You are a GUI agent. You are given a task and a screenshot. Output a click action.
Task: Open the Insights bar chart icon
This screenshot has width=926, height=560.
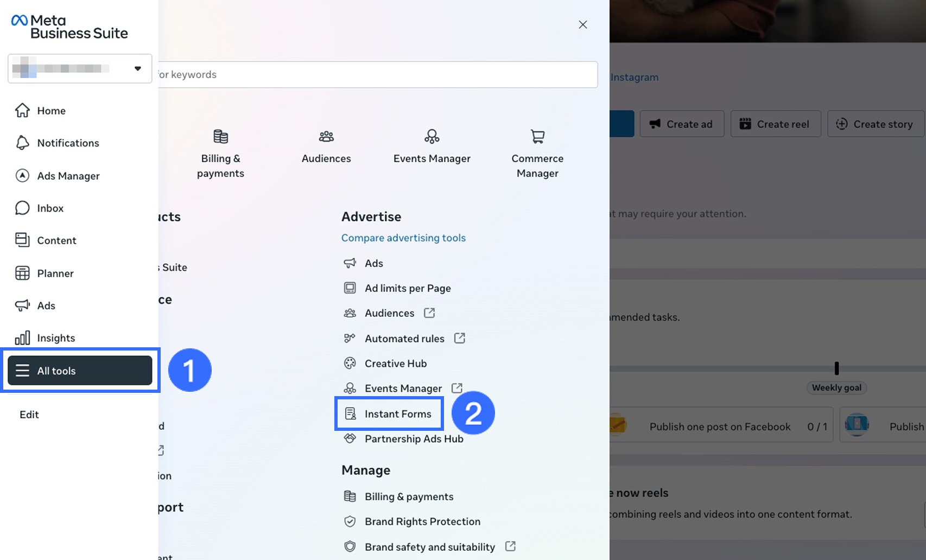click(22, 338)
